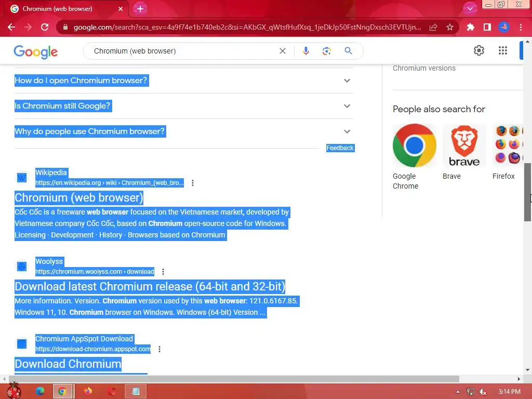Image resolution: width=532 pixels, height=399 pixels.
Task: Go back to the previous page
Action: tap(11, 27)
